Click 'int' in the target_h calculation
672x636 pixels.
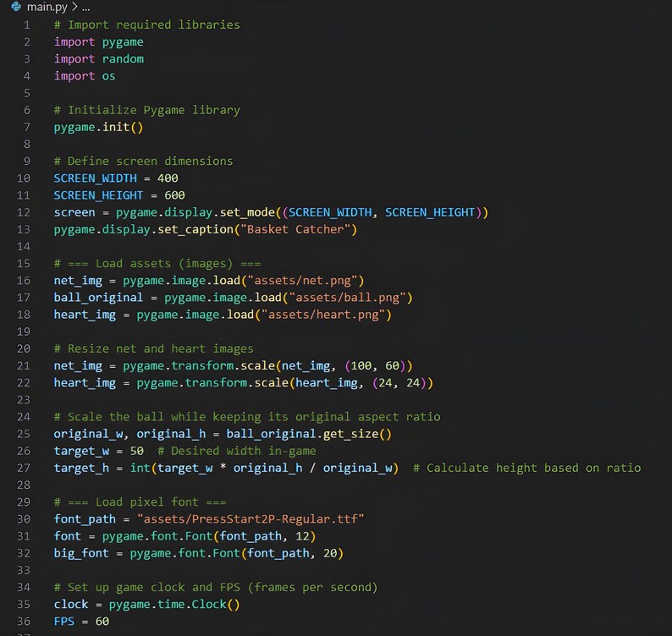tap(140, 468)
